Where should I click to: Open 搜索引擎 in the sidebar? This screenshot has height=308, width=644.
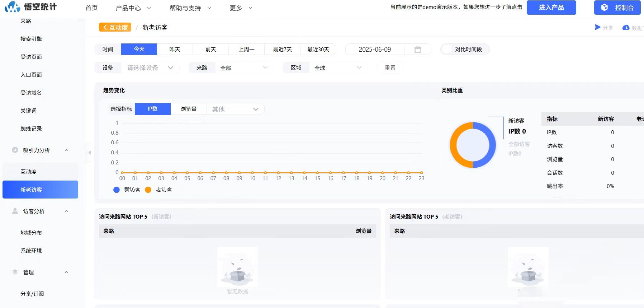click(31, 39)
